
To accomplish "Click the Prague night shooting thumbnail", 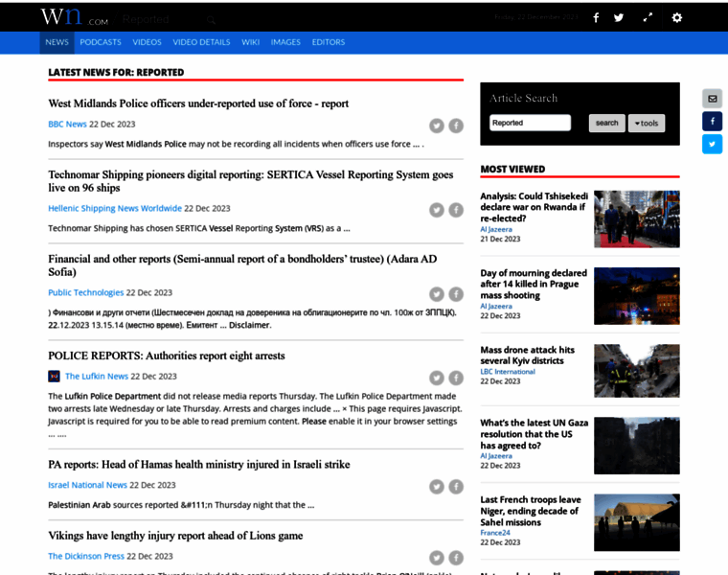I will point(637,296).
